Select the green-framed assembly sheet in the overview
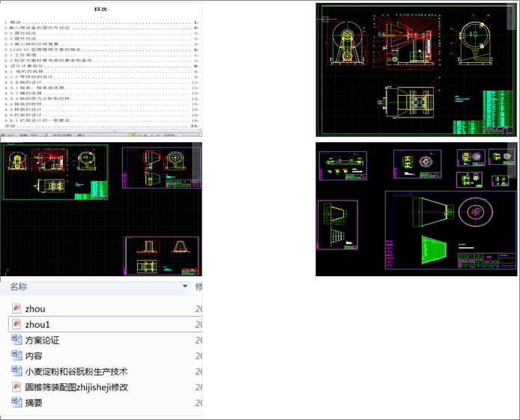 55,172
